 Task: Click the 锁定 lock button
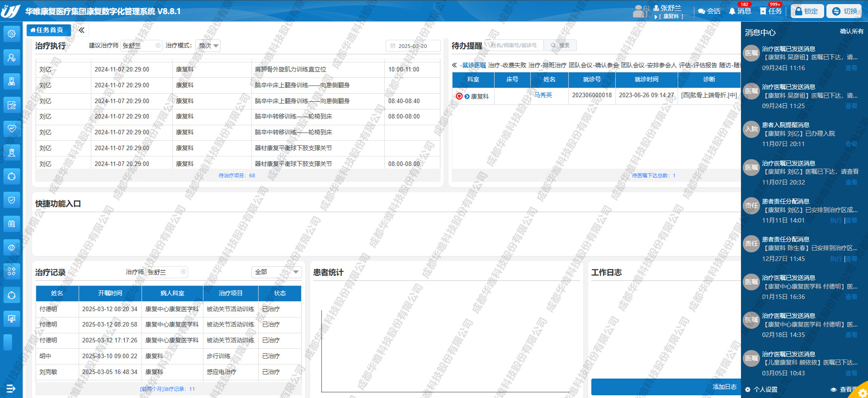807,11
